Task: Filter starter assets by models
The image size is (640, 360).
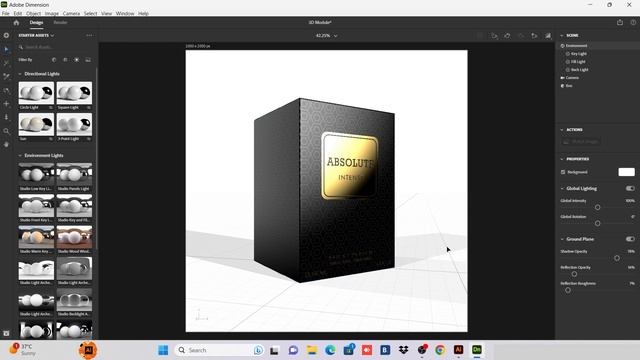Action: tap(54, 60)
